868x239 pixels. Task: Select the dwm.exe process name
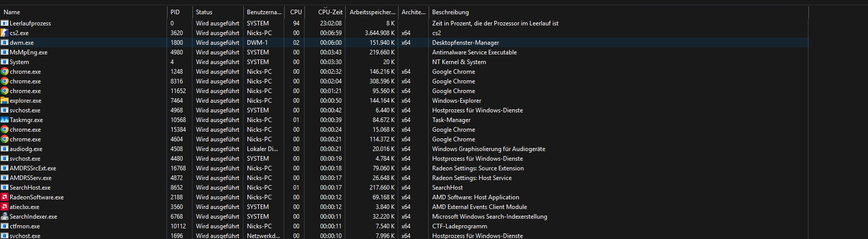[x=21, y=43]
